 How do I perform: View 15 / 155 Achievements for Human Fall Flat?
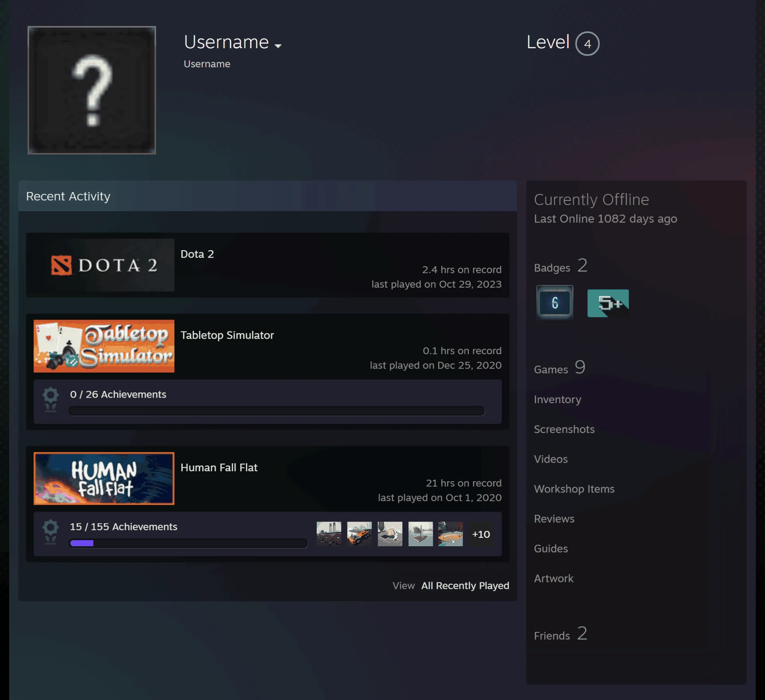point(124,527)
